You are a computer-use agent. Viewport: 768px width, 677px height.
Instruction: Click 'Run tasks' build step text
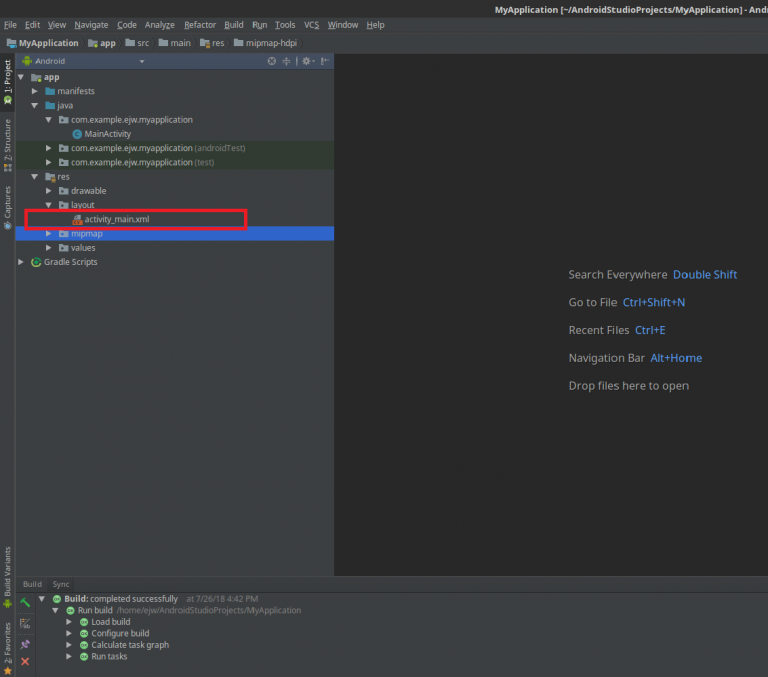109,657
